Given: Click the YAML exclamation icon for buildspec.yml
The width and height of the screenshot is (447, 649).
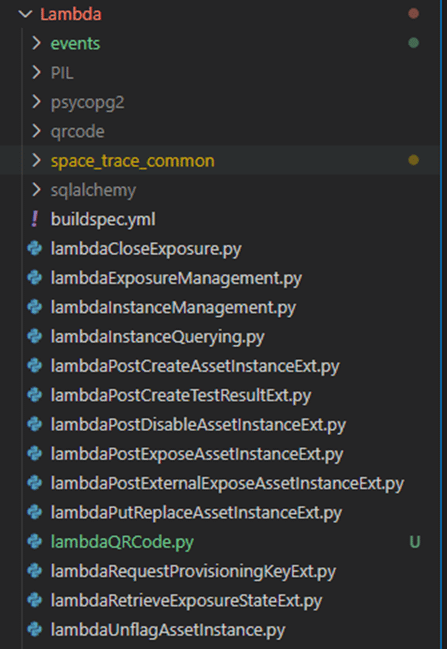Looking at the screenshot, I should tap(35, 219).
